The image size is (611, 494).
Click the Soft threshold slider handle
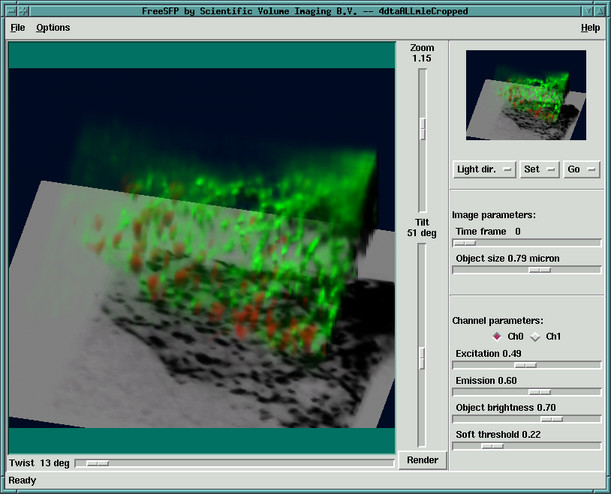pos(493,446)
